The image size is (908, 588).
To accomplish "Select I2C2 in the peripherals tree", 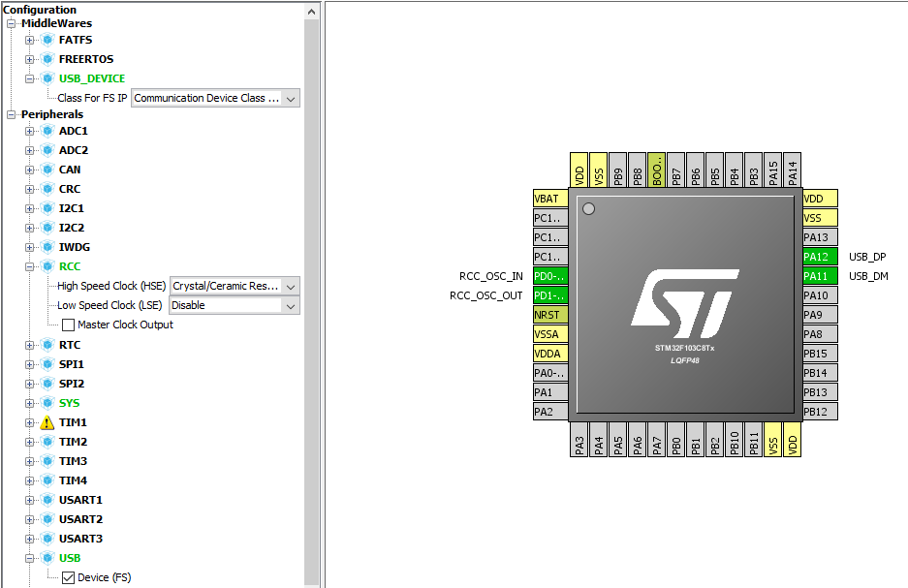I will pos(72,228).
